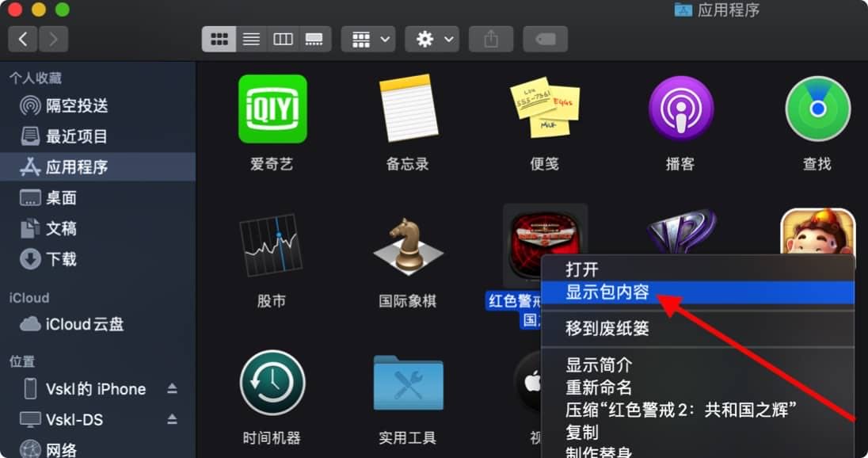Open 网络 Network in sidebar

97,450
